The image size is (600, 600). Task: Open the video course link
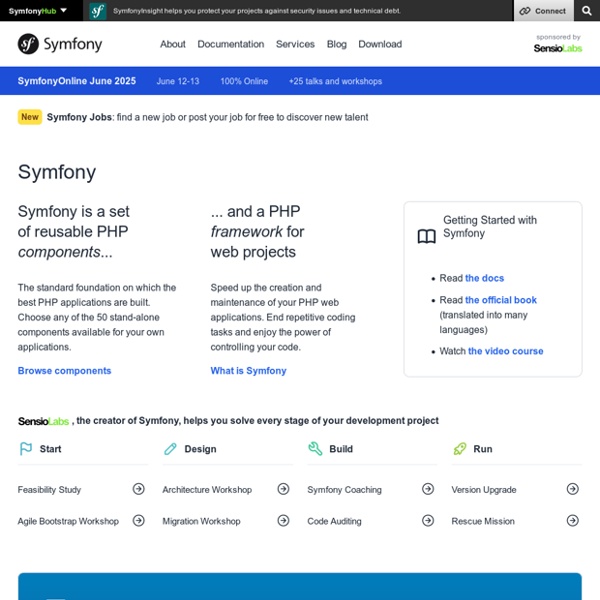tap(505, 351)
